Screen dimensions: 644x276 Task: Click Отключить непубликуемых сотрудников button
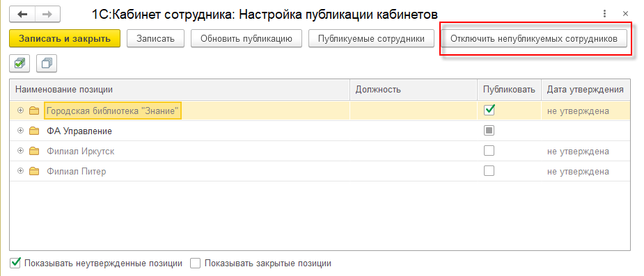coord(533,38)
